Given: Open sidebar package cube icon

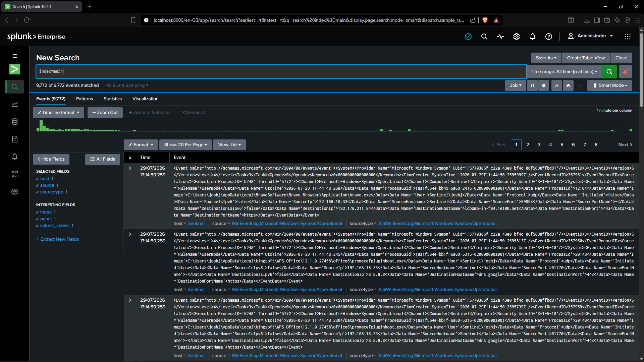Looking at the screenshot, I should pyautogui.click(x=15, y=191).
